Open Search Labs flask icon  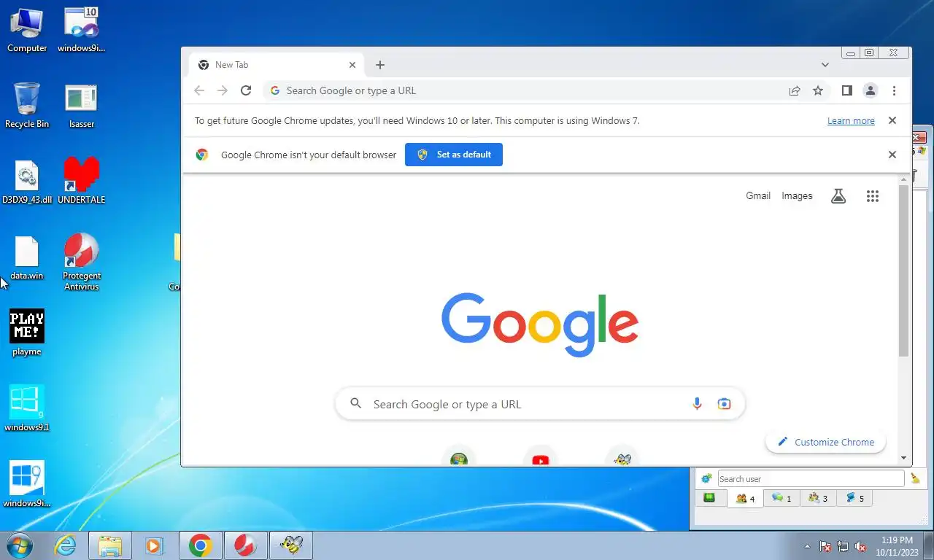point(838,195)
